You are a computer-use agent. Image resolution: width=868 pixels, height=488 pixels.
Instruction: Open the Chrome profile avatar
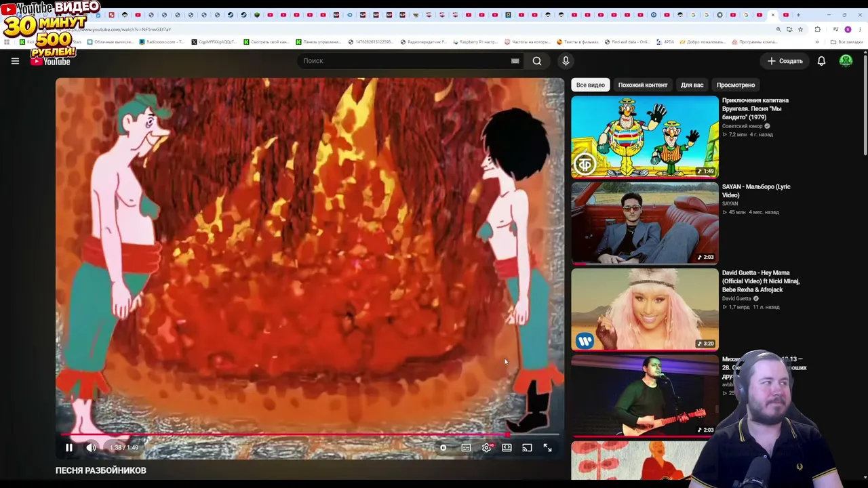(x=848, y=29)
